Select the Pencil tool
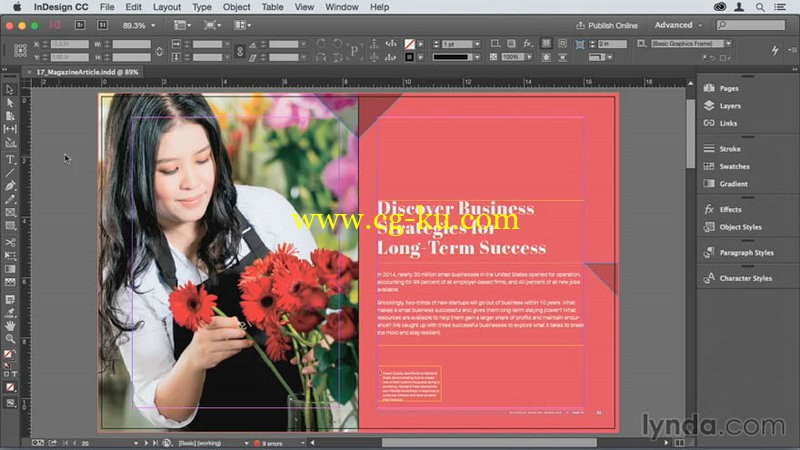800x450 pixels. (10, 199)
